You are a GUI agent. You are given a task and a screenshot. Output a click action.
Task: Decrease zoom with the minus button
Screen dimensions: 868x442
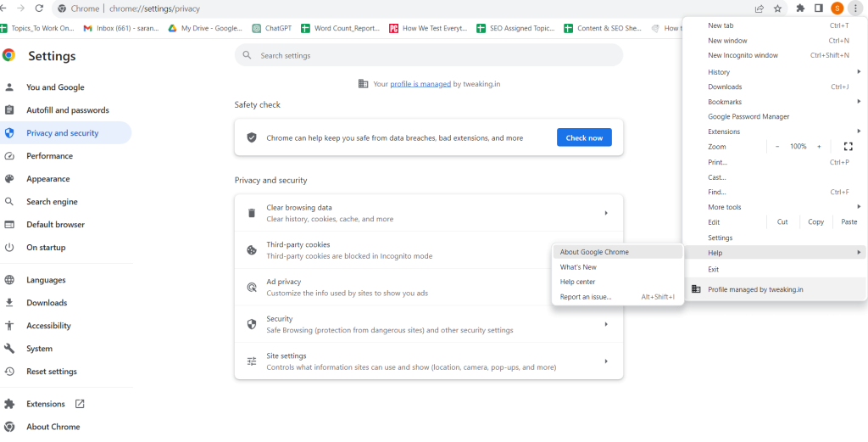pos(777,147)
